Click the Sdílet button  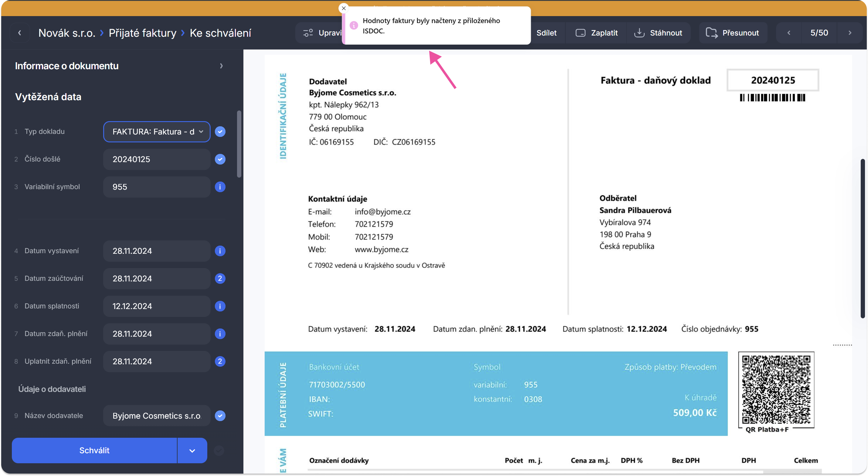click(546, 33)
